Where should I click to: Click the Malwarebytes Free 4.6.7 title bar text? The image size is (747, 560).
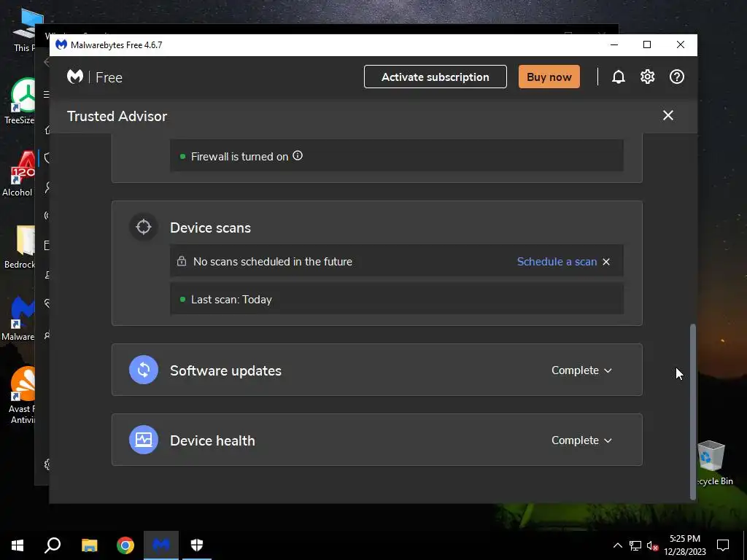pos(116,44)
